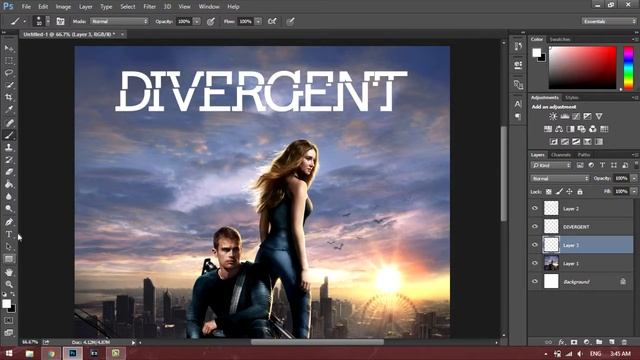640x360 pixels.
Task: Click the hue spectrum slider
Action: click(629, 68)
